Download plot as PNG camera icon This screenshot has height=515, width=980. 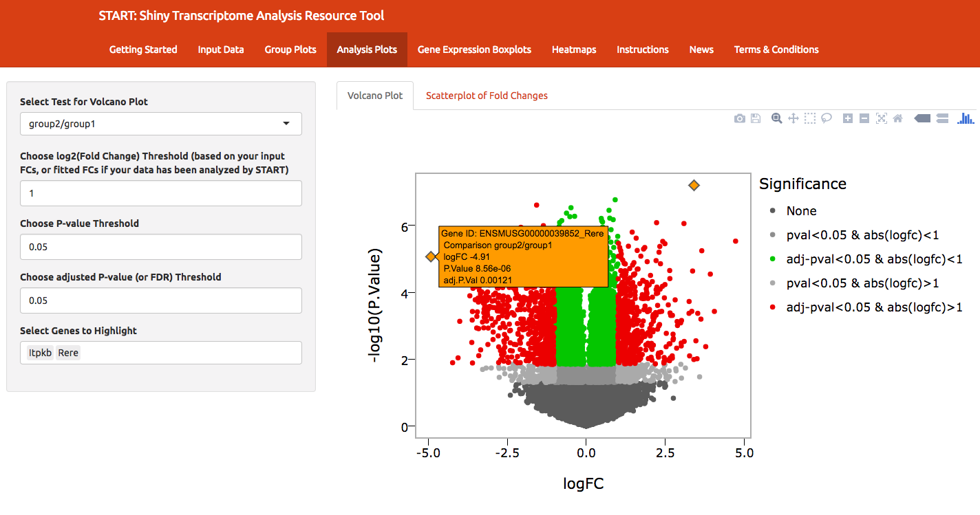coord(739,118)
